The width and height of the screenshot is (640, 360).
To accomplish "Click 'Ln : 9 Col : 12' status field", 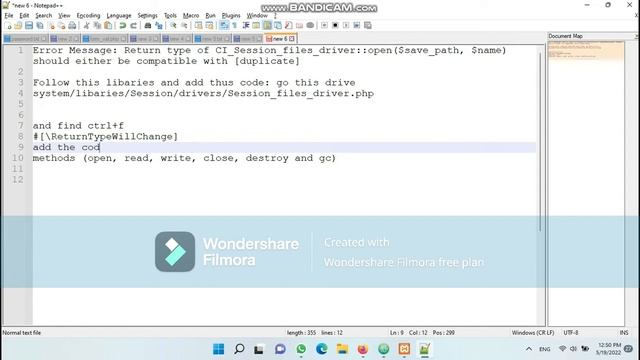I will click(x=408, y=333).
